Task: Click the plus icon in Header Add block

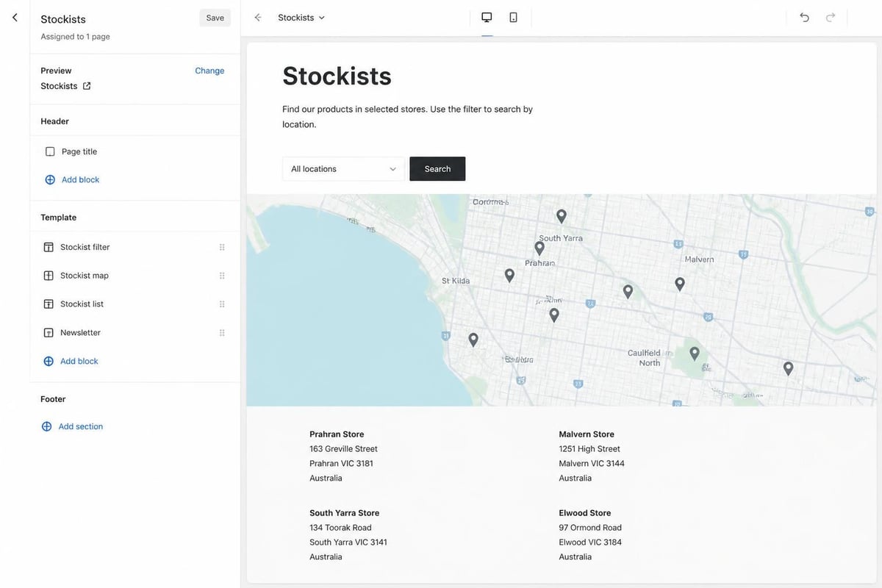Action: tap(50, 179)
